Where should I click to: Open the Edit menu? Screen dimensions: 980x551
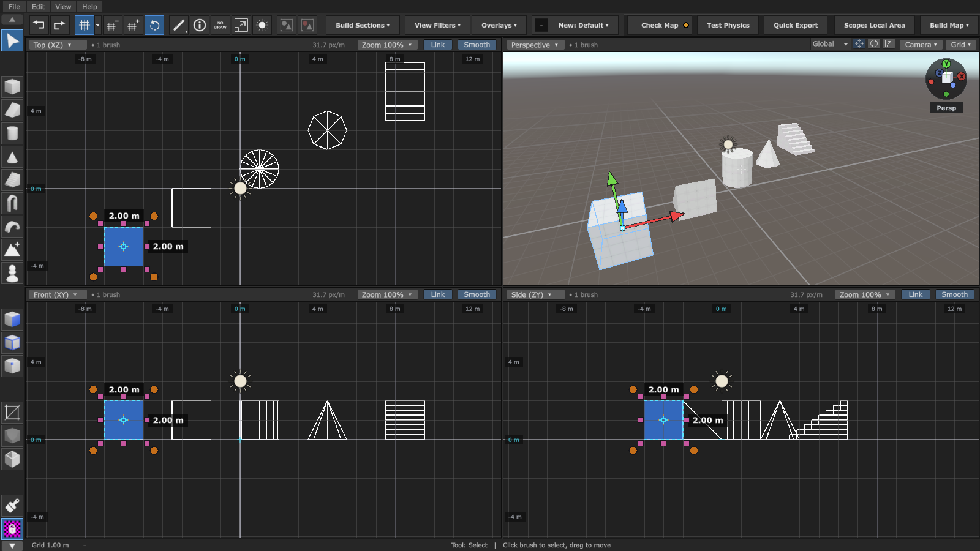point(39,7)
